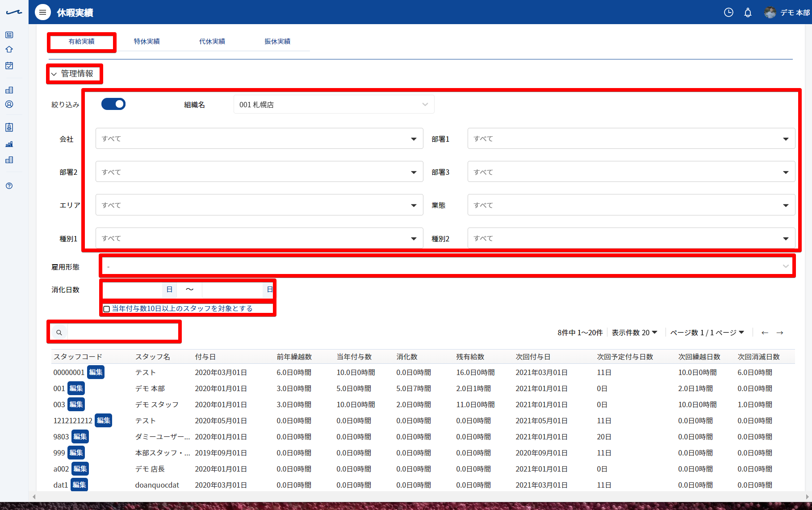Click the staff name デモ スタッフ
Screen dimensions: 812x510
click(157, 405)
